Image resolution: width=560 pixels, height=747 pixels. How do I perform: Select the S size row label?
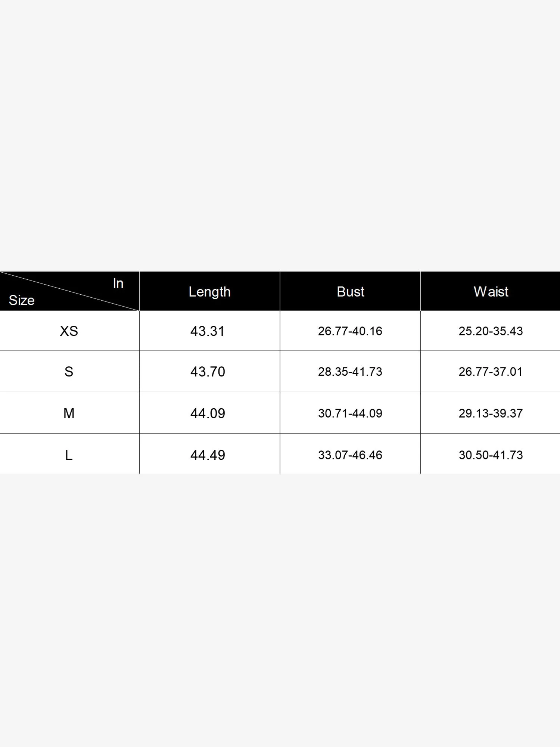pos(69,372)
